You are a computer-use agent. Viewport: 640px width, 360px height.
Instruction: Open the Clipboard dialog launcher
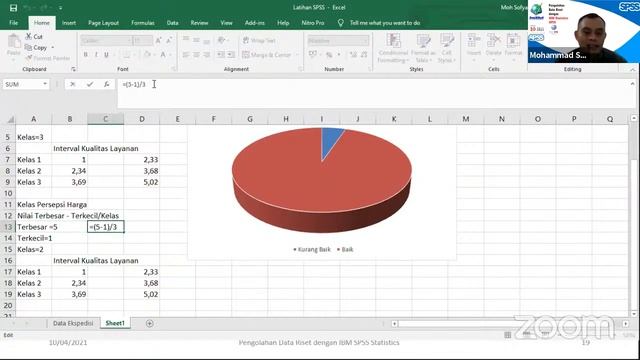point(73,69)
